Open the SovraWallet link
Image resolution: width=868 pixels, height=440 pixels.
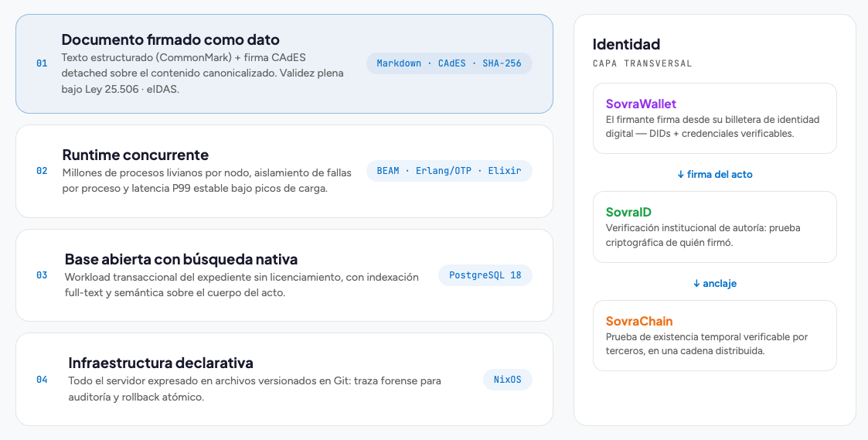tap(641, 104)
